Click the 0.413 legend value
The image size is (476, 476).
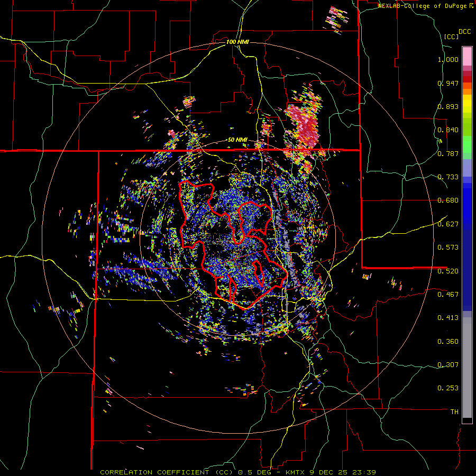pyautogui.click(x=448, y=318)
